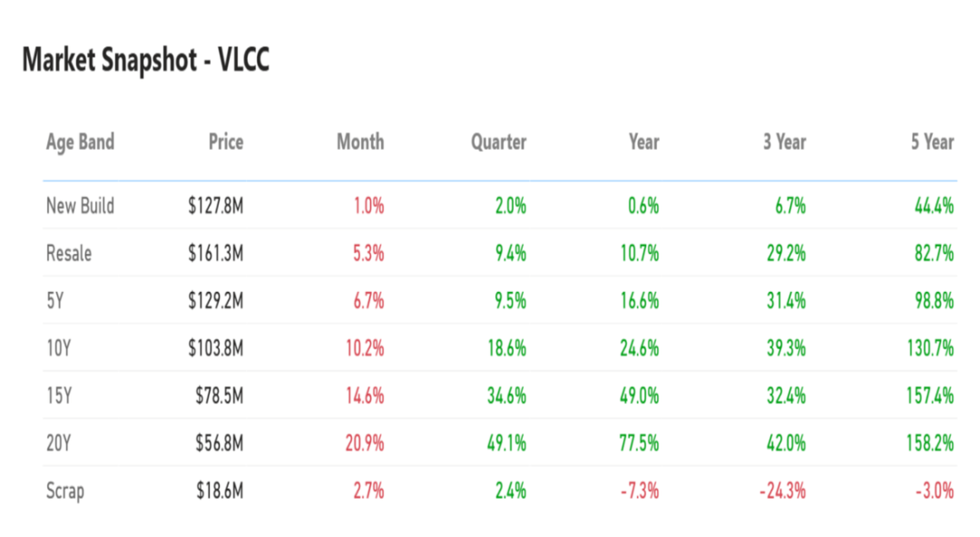Screen dimensions: 980x537
Task: Click the 20Y age band label
Action: (60, 444)
